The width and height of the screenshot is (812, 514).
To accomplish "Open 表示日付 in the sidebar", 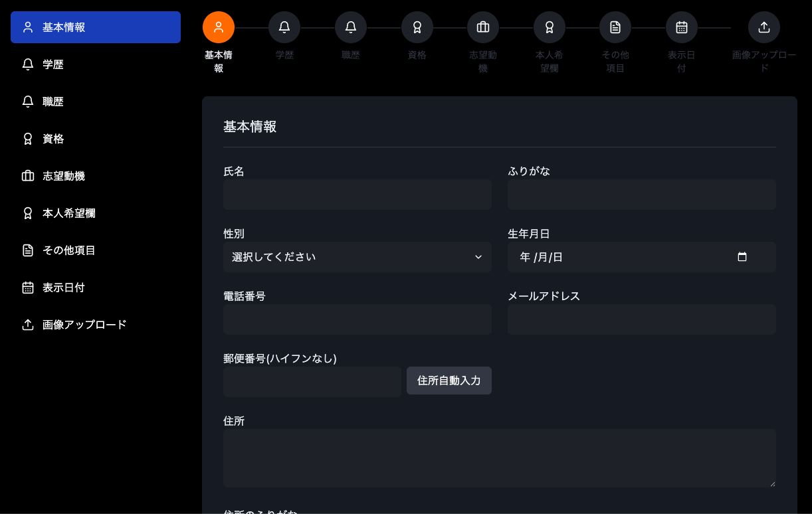I will tap(96, 288).
